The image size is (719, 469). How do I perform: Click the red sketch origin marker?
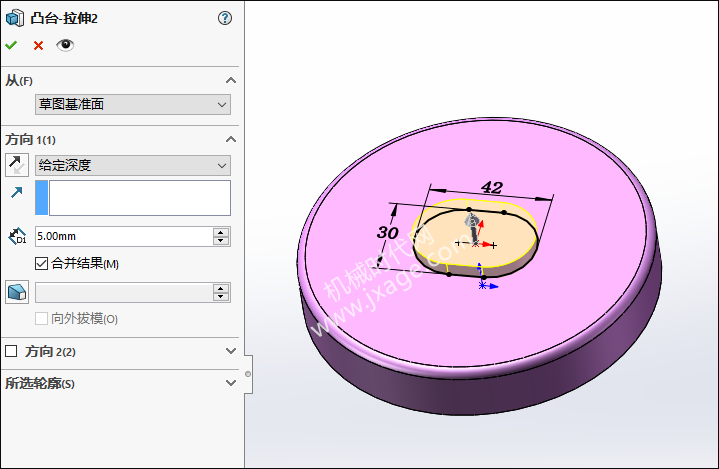click(x=476, y=244)
